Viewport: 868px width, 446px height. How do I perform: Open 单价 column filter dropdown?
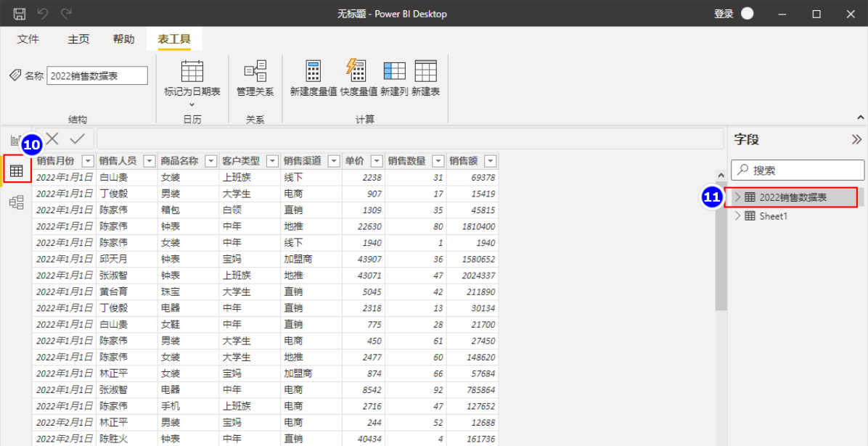[377, 161]
